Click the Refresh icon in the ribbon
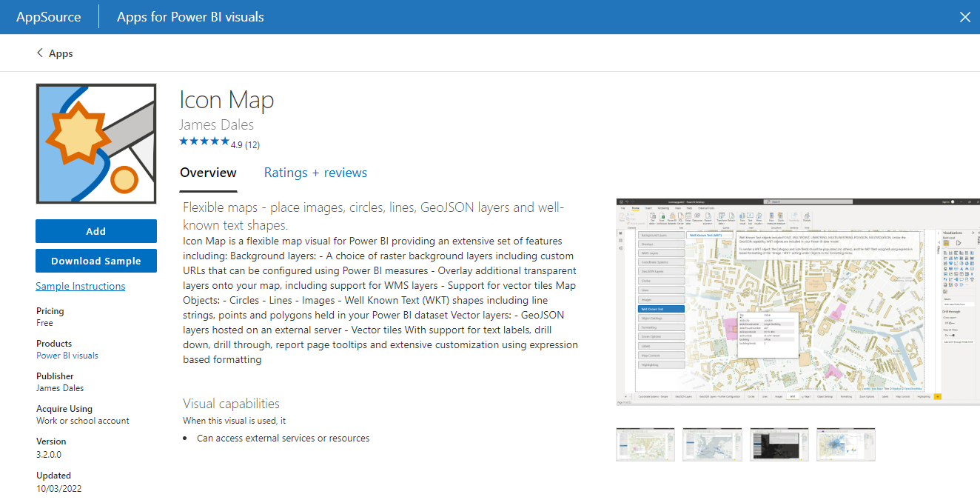 pyautogui.click(x=731, y=216)
